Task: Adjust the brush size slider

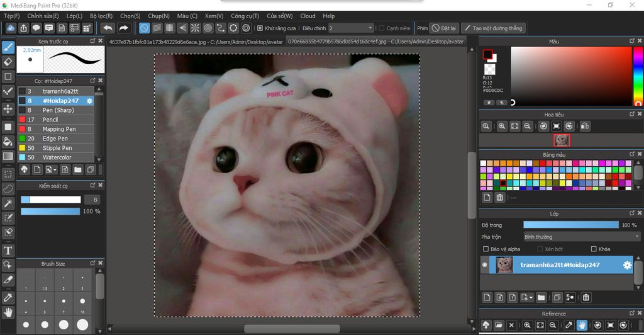Action: 51,200
